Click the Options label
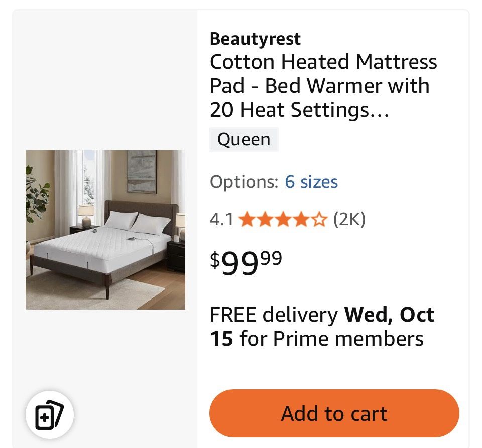 coord(244,182)
